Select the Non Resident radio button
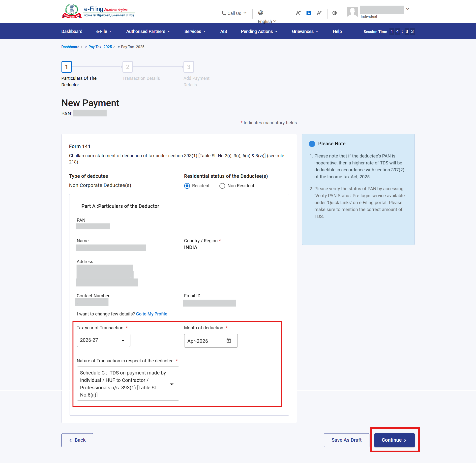 coord(222,186)
